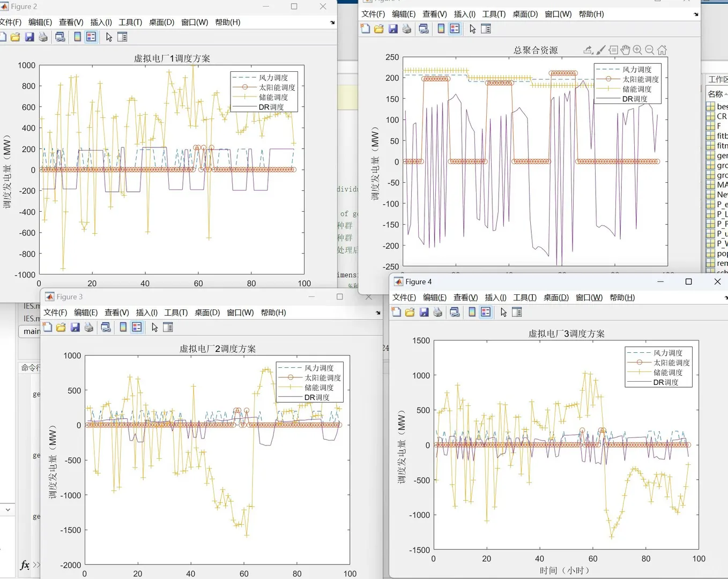Activate the Edit Plot arrow in Figure 4
This screenshot has height=579, width=728.
504,313
